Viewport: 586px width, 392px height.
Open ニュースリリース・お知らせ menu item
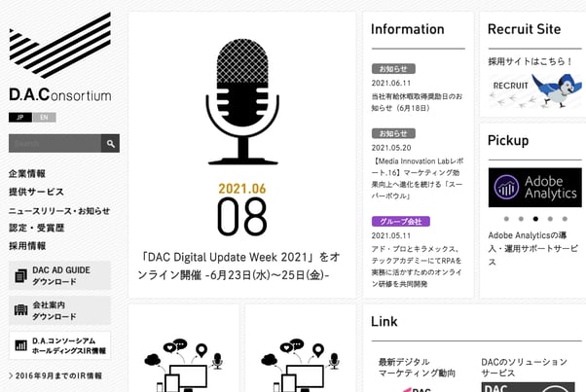[59, 210]
